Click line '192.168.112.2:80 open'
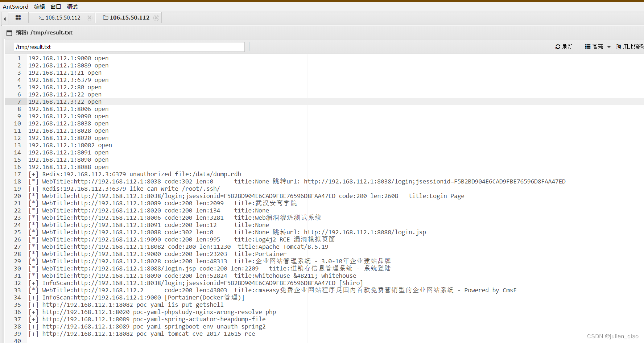Image resolution: width=644 pixels, height=343 pixels. (x=65, y=87)
